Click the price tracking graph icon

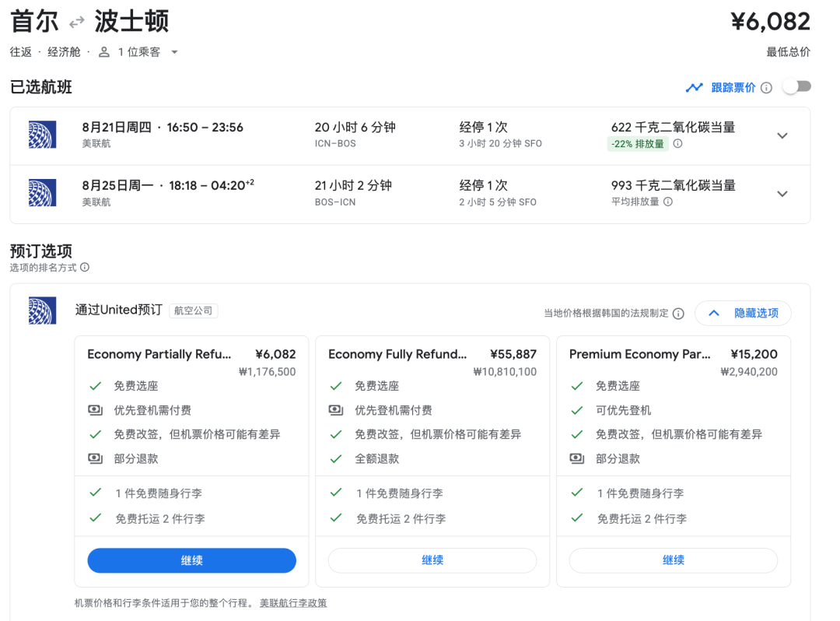click(694, 87)
